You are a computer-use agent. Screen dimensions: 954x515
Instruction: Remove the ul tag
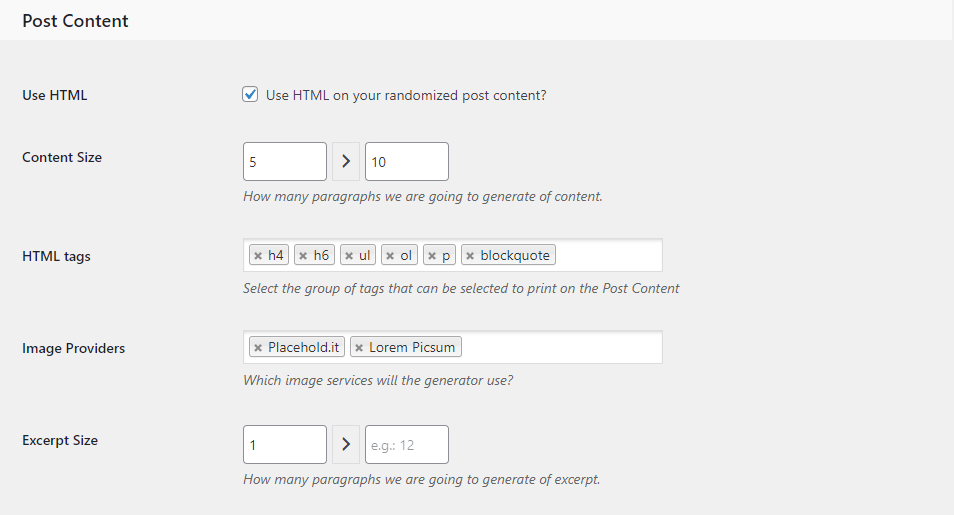349,256
